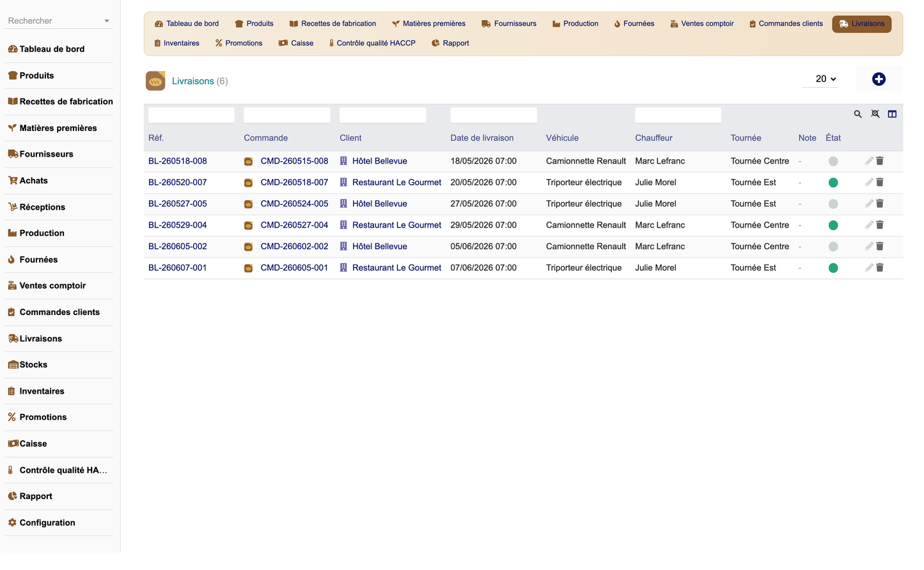Focus the Commande filter input field
This screenshot has width=924, height=570.
coord(287,115)
